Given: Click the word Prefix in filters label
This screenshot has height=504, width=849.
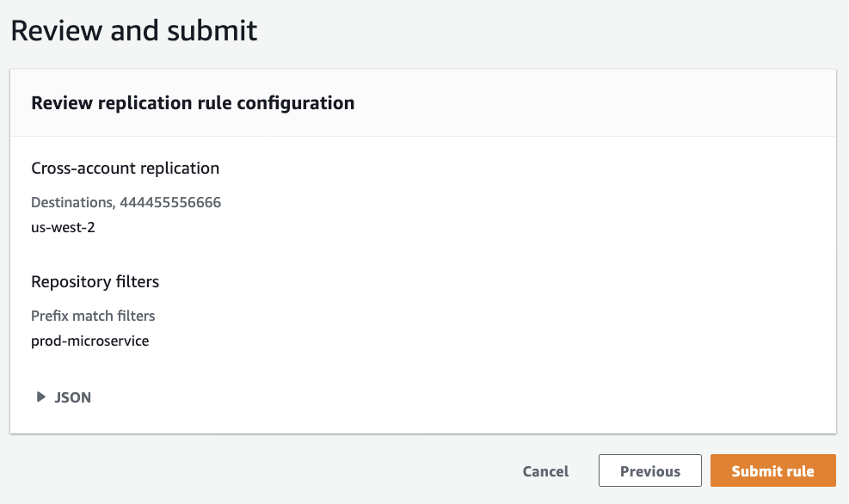Looking at the screenshot, I should tap(49, 316).
